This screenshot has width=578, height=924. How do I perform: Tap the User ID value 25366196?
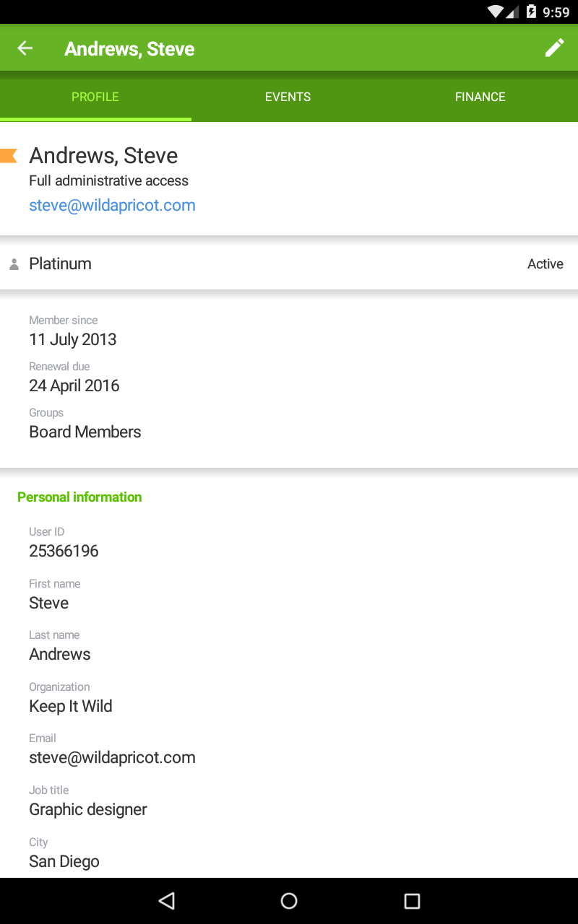pos(64,551)
